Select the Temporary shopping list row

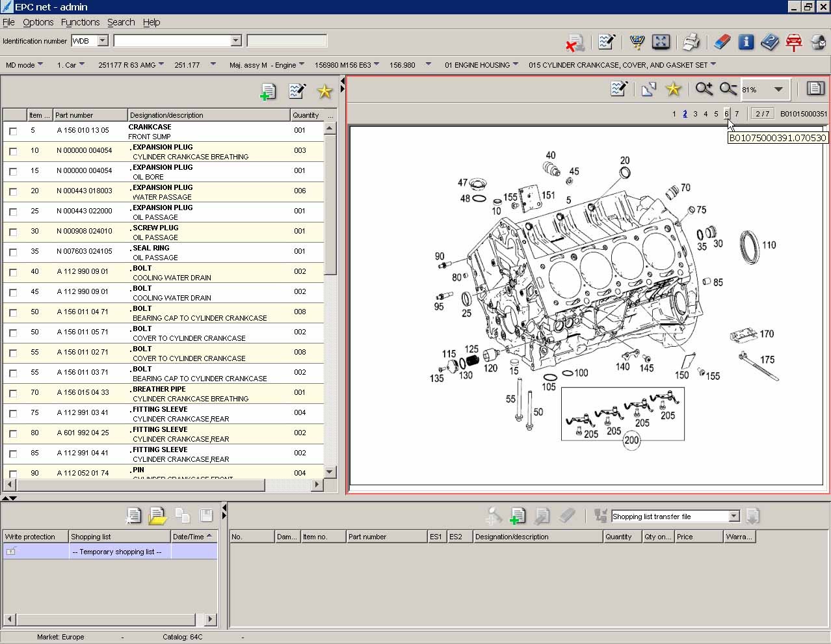click(110, 552)
